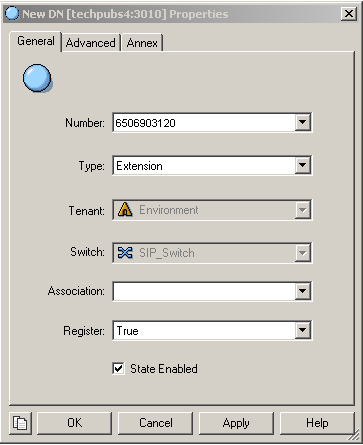Image resolution: width=363 pixels, height=445 pixels.
Task: Click the Environment tenant warning icon
Action: tap(125, 210)
